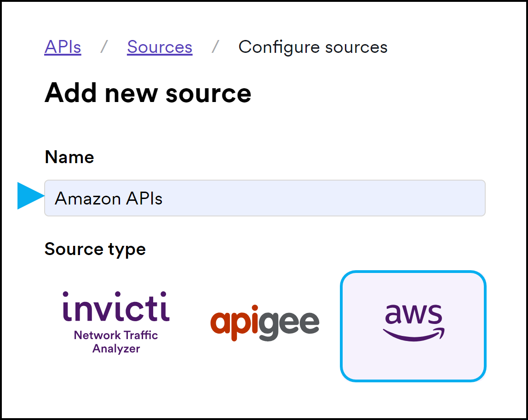Select the AWS source type tile
528x420 pixels.
click(x=413, y=326)
